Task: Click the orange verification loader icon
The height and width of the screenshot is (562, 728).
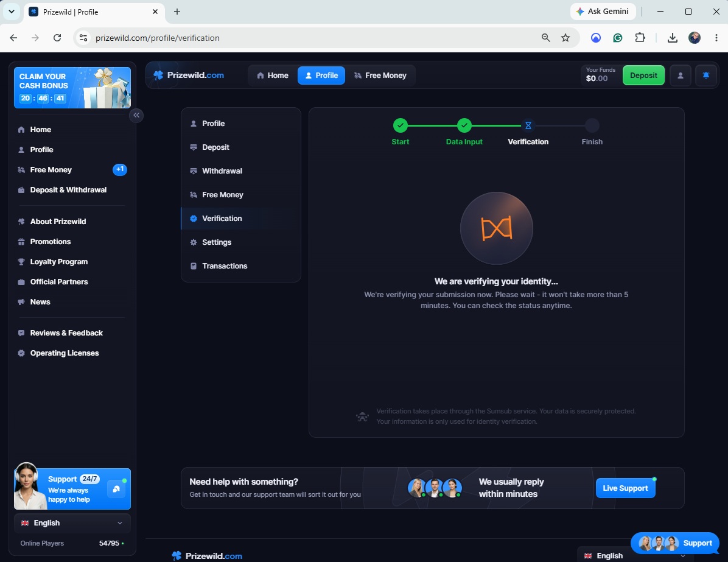Action: tap(496, 228)
